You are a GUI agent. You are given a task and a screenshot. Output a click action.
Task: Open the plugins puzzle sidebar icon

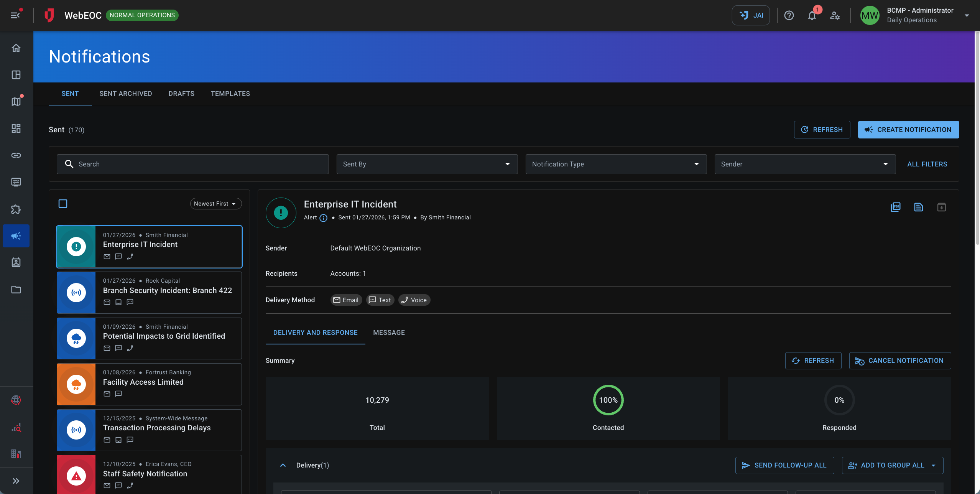pyautogui.click(x=16, y=209)
